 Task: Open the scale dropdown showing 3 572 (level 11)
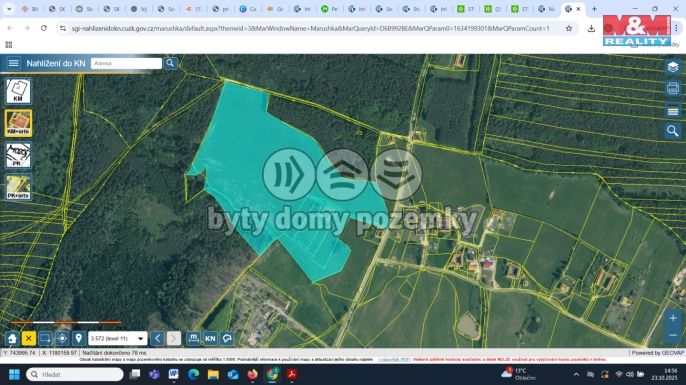pos(117,339)
